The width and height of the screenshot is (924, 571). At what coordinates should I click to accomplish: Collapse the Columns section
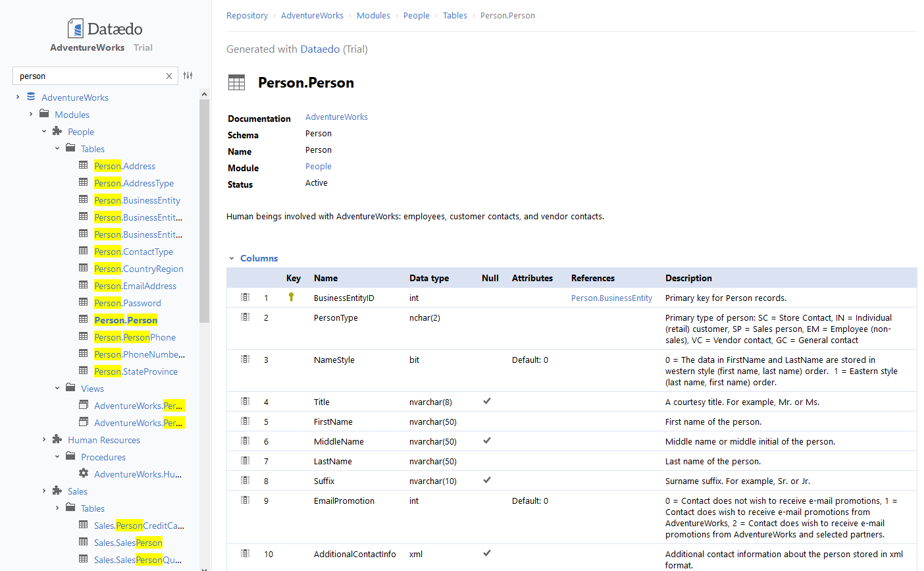pyautogui.click(x=232, y=258)
